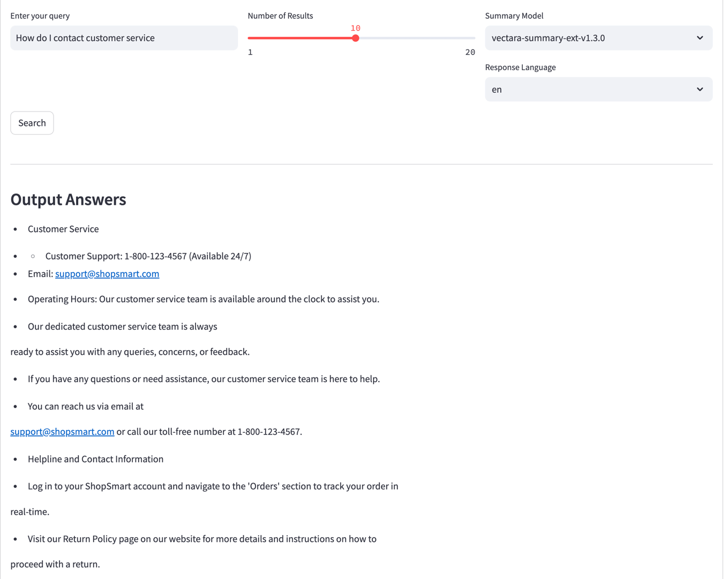728x579 pixels.
Task: Open the support@shopsmart.com link beside 'Email:'
Action: tap(107, 274)
